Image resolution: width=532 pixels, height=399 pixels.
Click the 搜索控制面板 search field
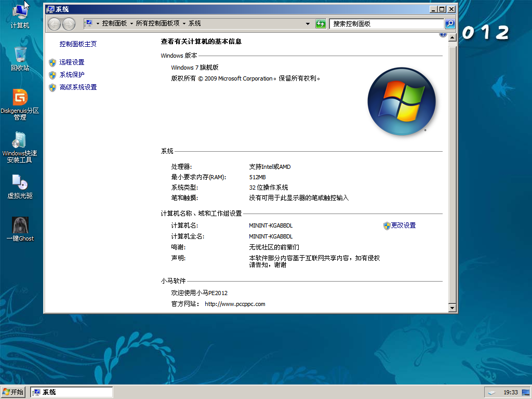coord(387,24)
